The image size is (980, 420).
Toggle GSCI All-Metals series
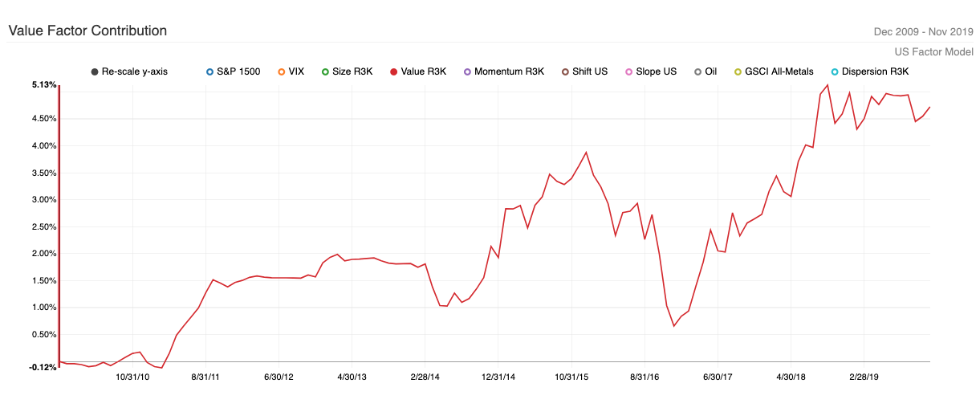(x=774, y=71)
